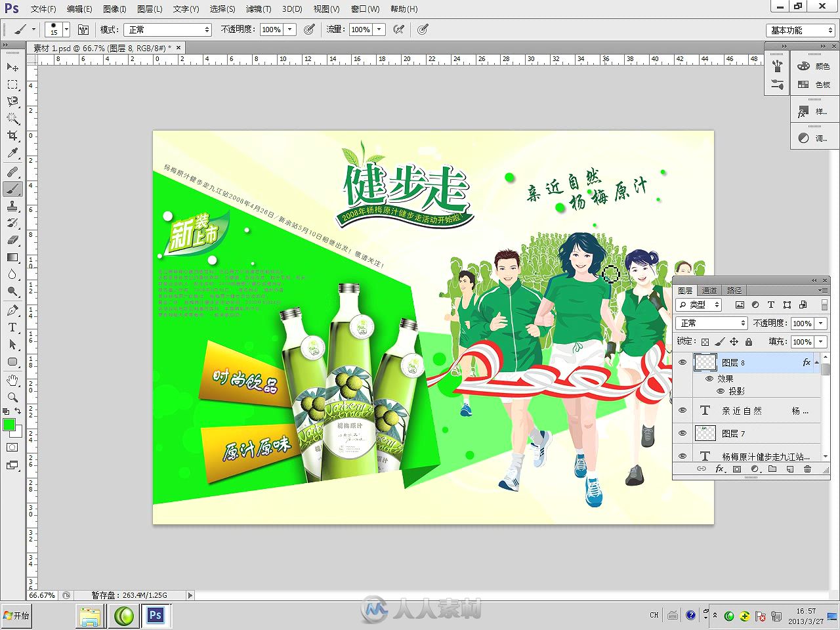Open the 颜色 color panel button

[x=814, y=66]
